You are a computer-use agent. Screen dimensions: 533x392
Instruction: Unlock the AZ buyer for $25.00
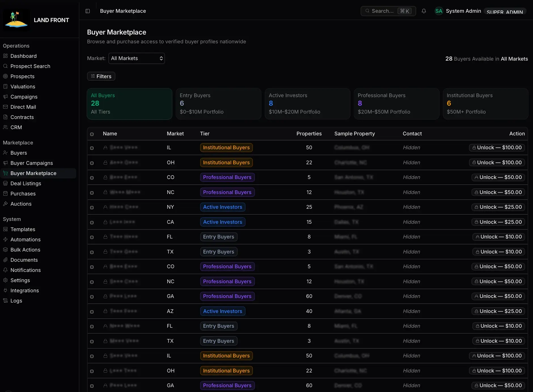(x=498, y=311)
